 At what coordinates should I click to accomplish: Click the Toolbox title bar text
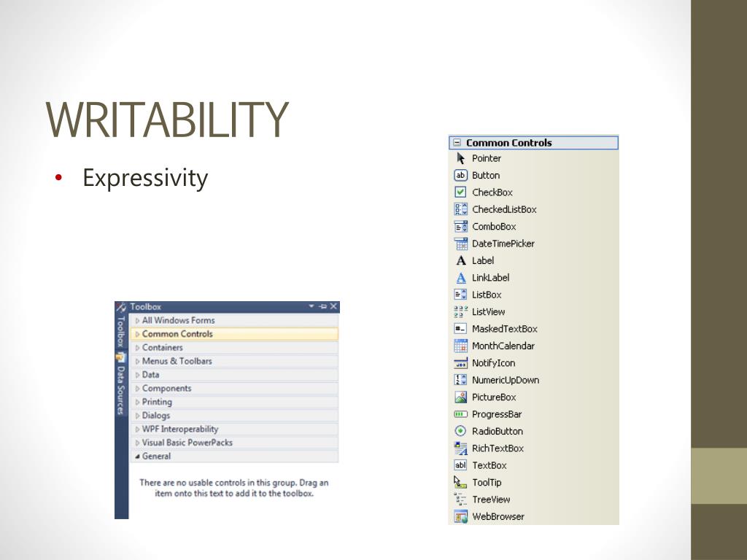click(x=146, y=307)
